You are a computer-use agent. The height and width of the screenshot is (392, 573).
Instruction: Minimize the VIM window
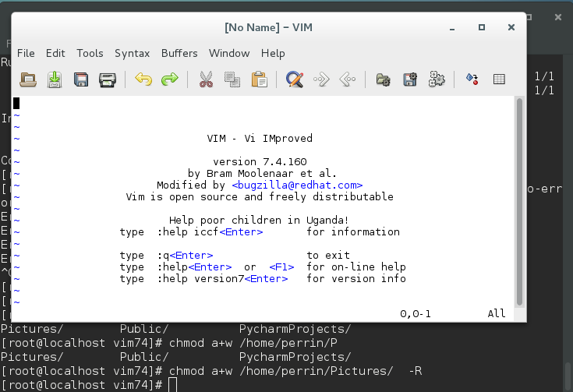tap(452, 28)
